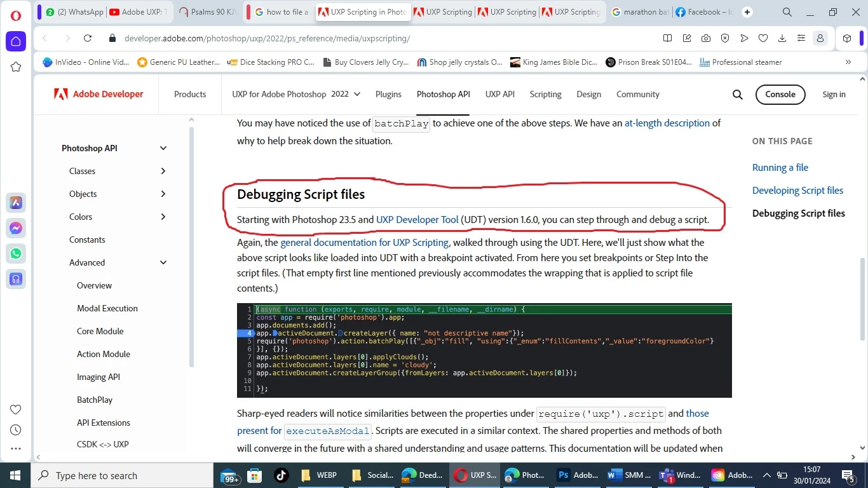Click the page reload button
Image resolution: width=868 pixels, height=488 pixels.
pyautogui.click(x=88, y=38)
